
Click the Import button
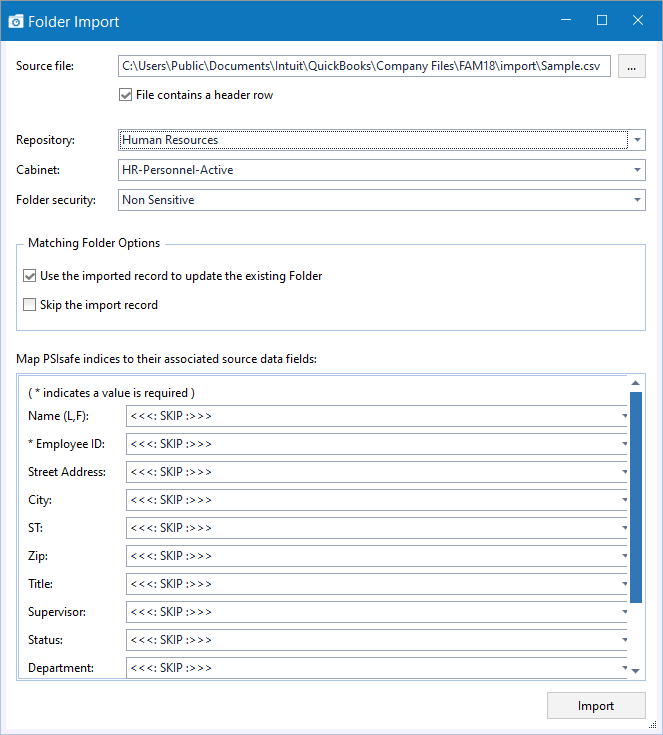tap(596, 706)
